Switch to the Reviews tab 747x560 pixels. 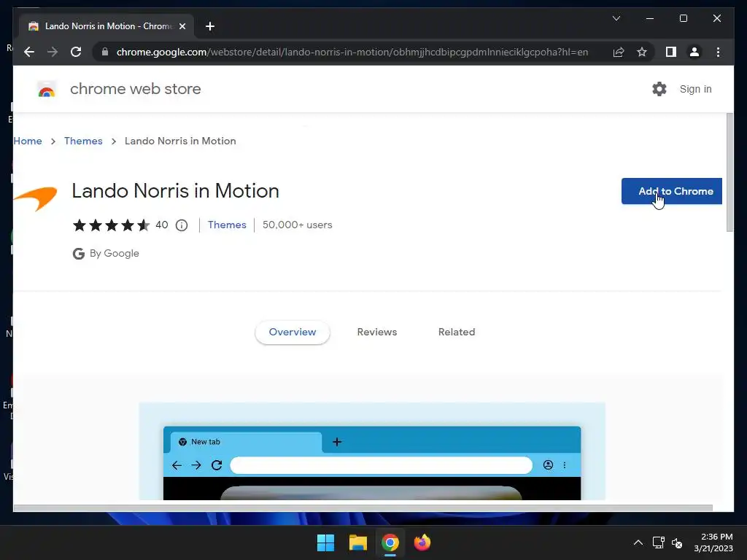(x=377, y=332)
